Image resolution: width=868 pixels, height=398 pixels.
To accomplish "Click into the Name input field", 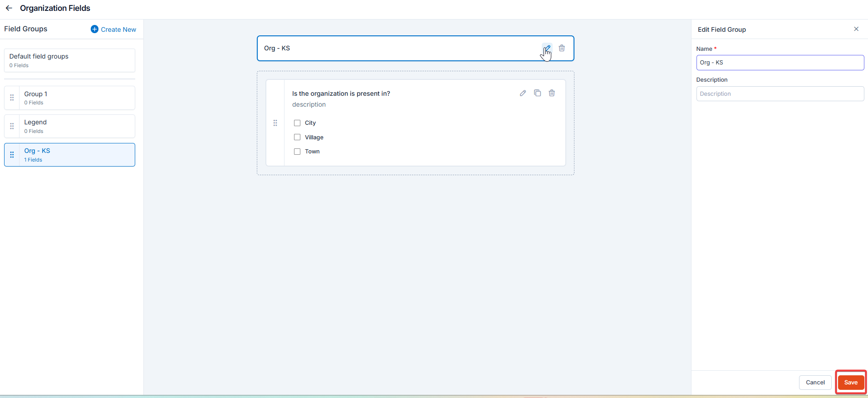I will pos(780,63).
